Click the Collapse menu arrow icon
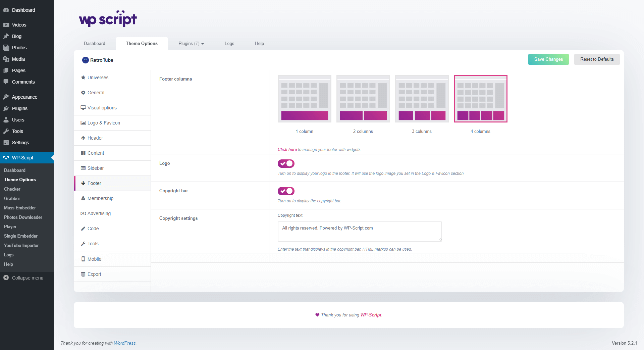 coord(6,278)
